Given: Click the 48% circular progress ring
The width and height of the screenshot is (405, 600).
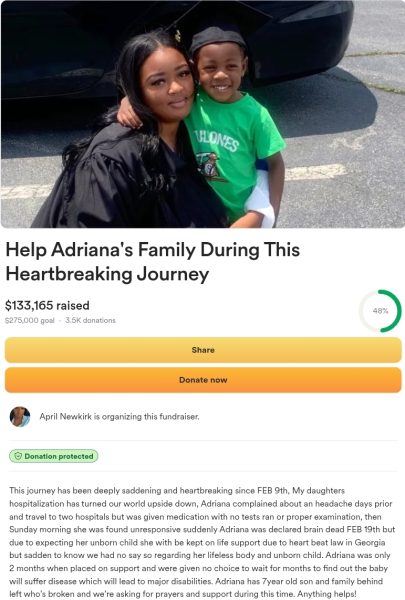Looking at the screenshot, I should tap(380, 311).
